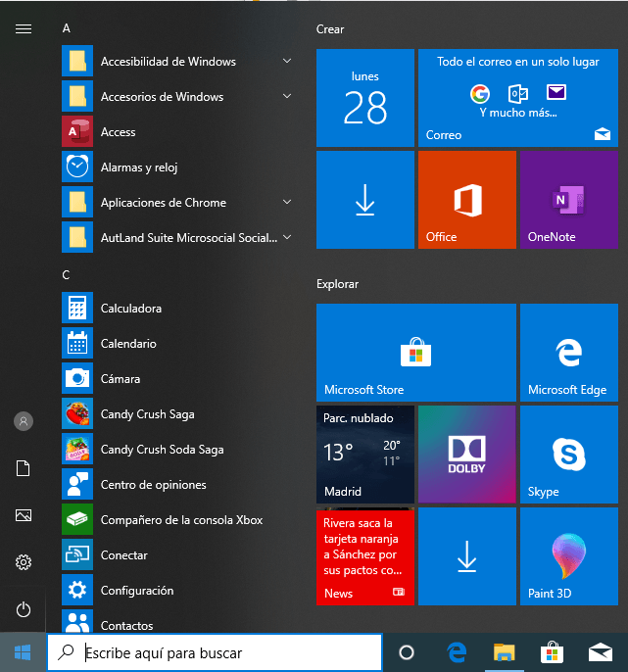628x672 pixels.
Task: Open Microsoft Store from the taskbar
Action: pos(553,652)
